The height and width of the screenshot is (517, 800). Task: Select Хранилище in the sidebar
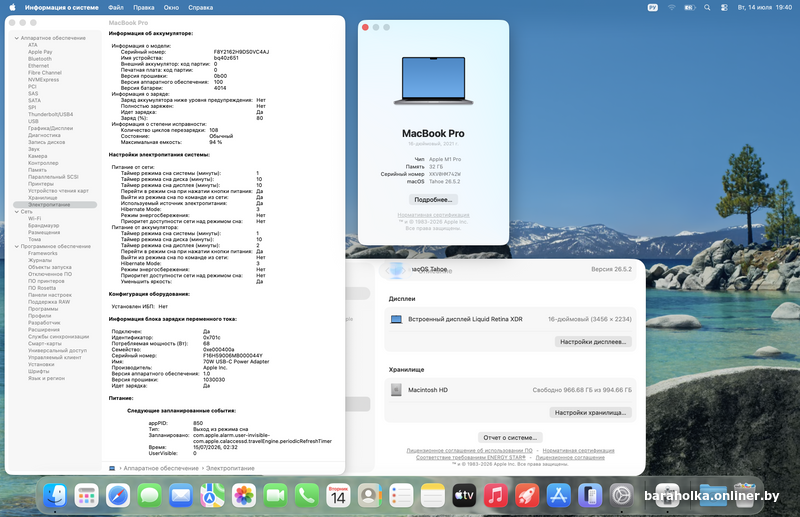pos(43,198)
